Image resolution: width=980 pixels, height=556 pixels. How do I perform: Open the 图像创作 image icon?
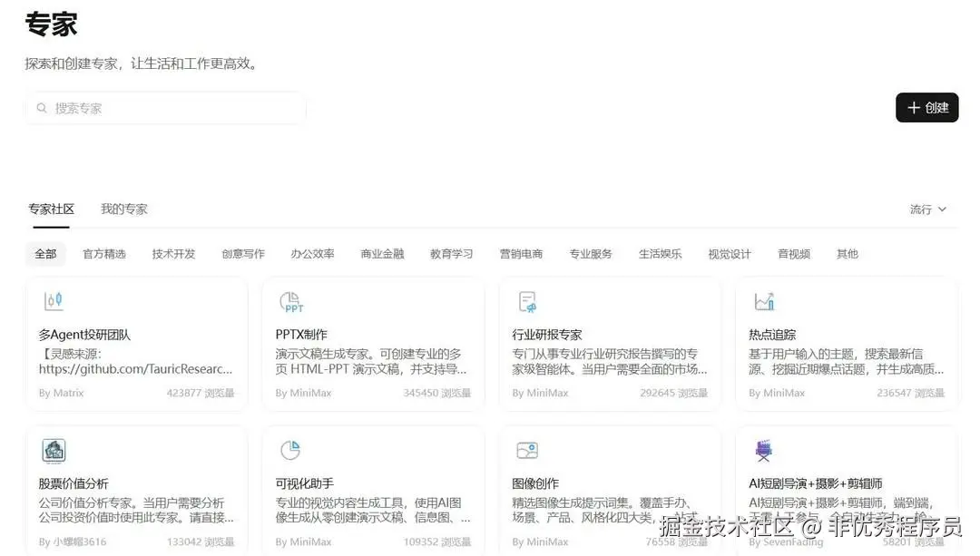[527, 451]
